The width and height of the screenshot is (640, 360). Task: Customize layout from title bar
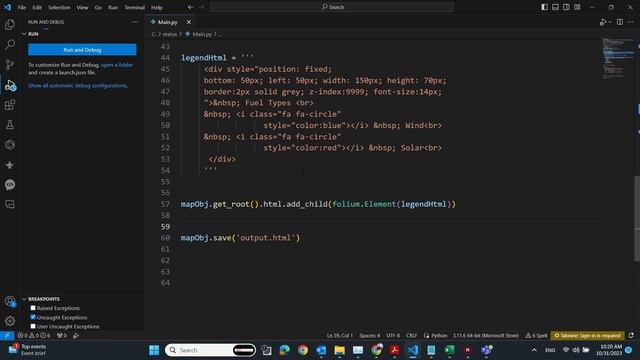(578, 7)
